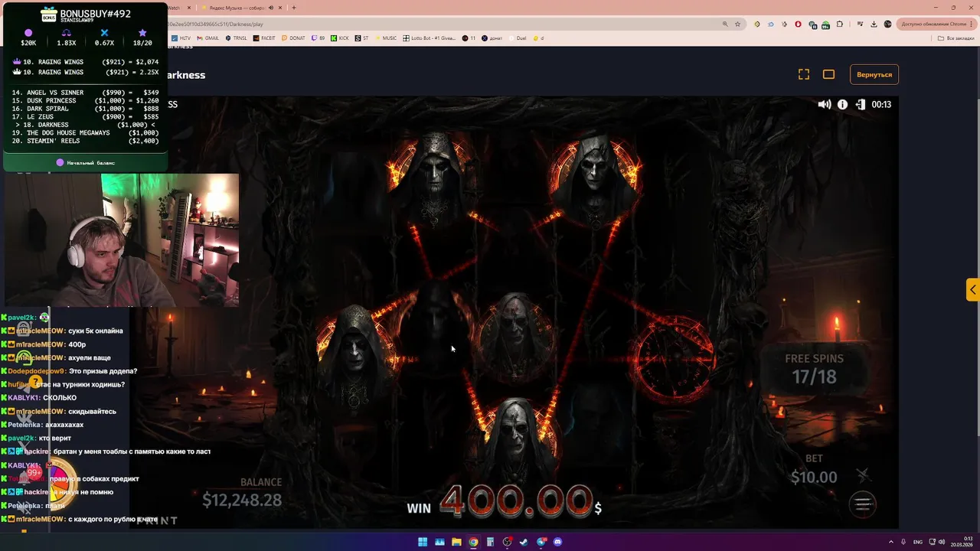Expand the yellow side panel arrow
This screenshot has height=551, width=980.
click(972, 289)
